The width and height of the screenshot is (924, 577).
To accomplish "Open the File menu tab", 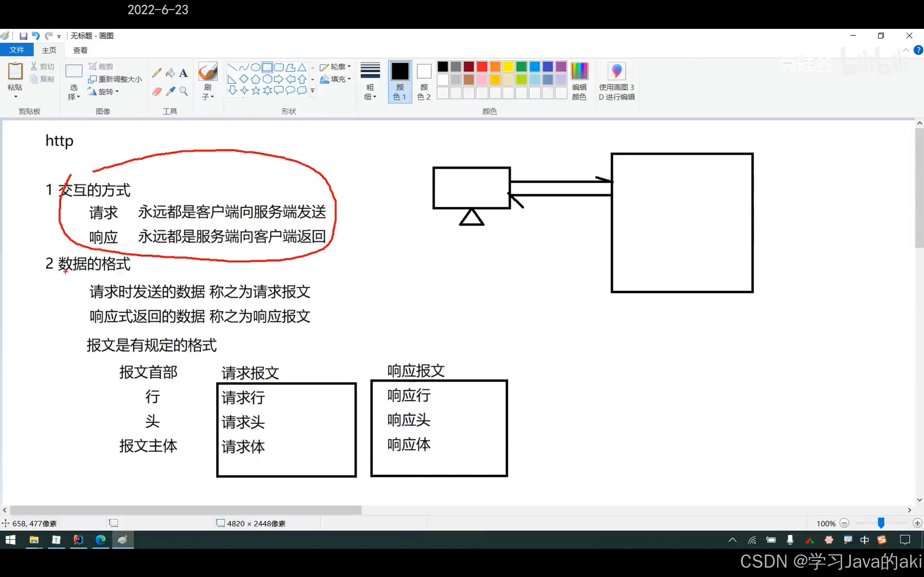I will click(x=16, y=50).
